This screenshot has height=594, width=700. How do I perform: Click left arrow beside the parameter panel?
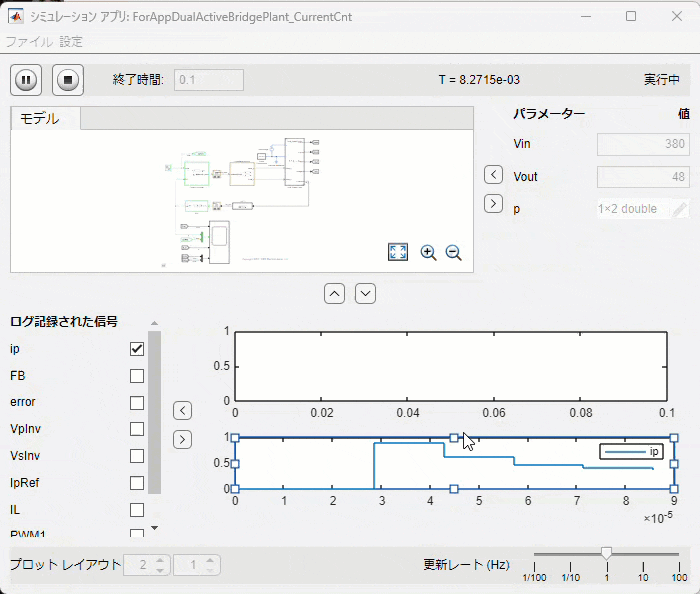[x=493, y=174]
